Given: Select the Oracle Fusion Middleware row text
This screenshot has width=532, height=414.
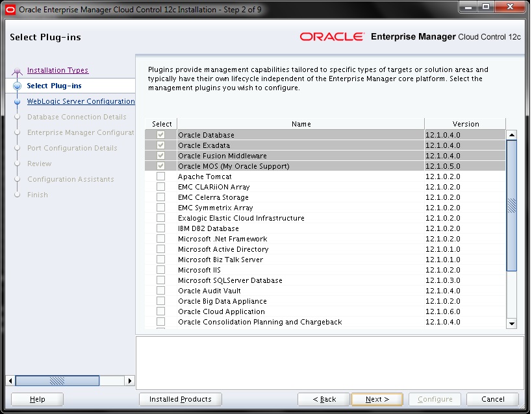Looking at the screenshot, I should pos(222,156).
